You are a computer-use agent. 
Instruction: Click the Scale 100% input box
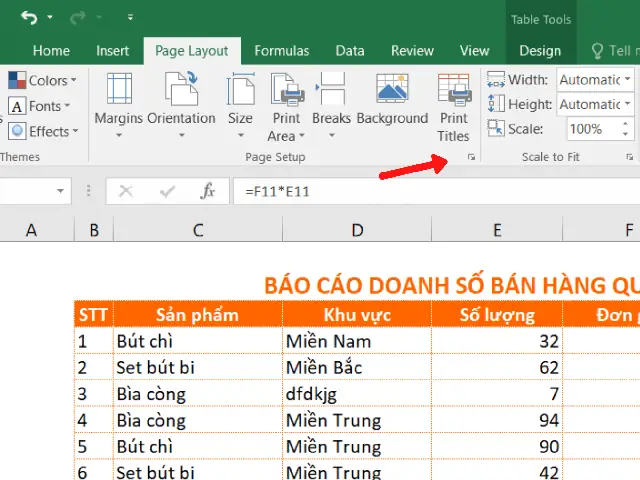(592, 129)
